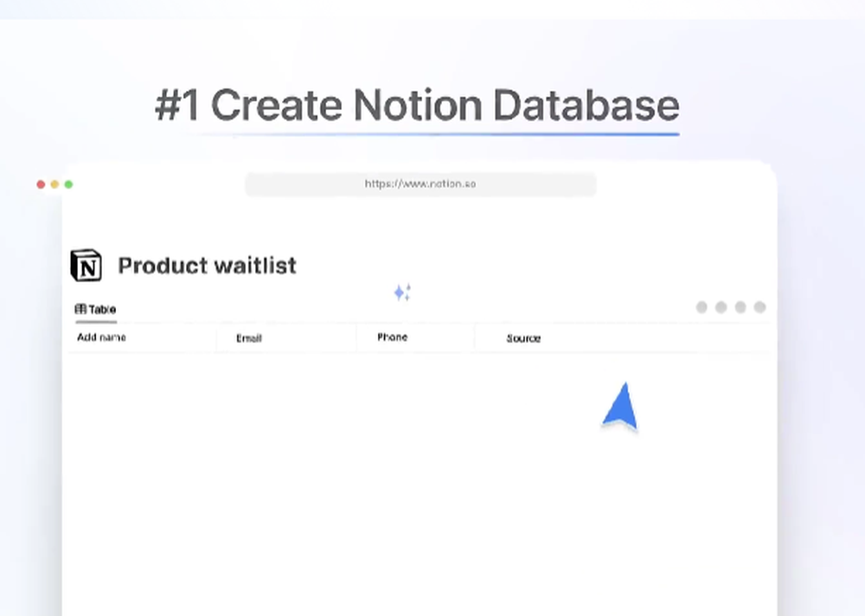Select the Email column header

[x=249, y=338]
